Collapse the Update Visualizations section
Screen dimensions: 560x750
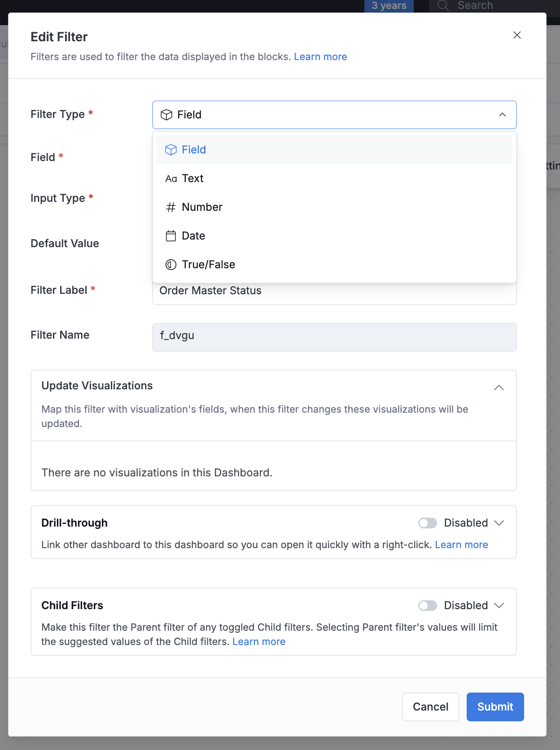(x=499, y=388)
